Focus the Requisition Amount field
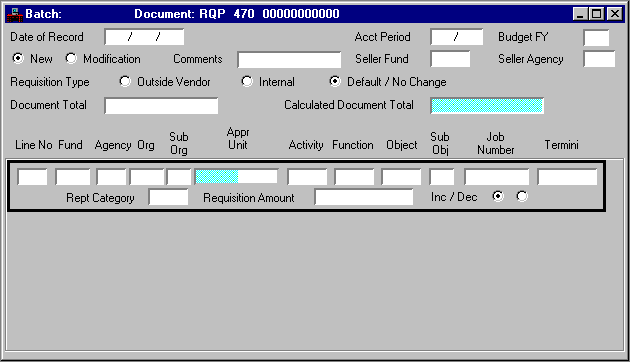Screen dimensions: 630x362 (x=364, y=197)
